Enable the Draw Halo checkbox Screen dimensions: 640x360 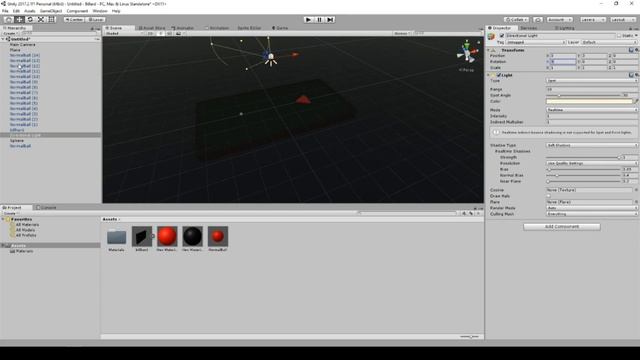point(549,196)
